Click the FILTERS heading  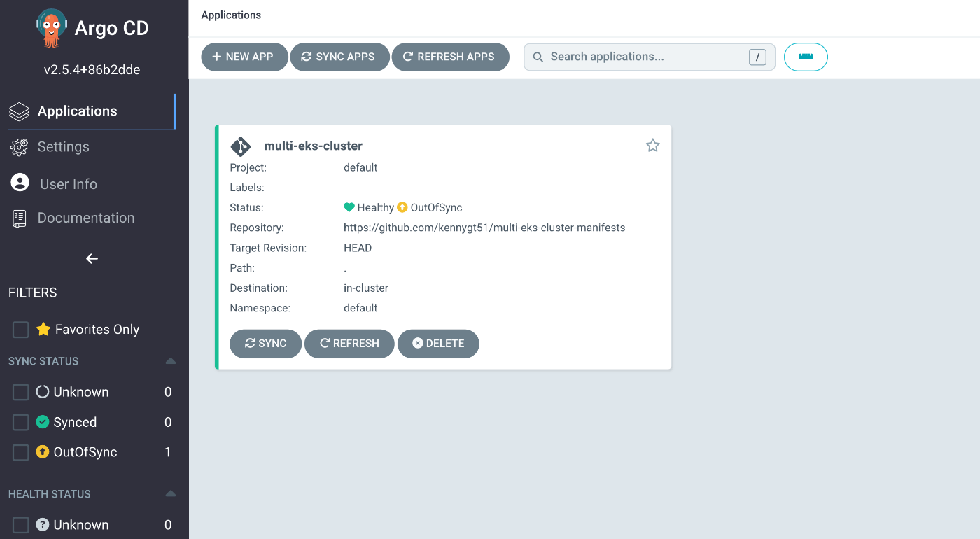[33, 293]
